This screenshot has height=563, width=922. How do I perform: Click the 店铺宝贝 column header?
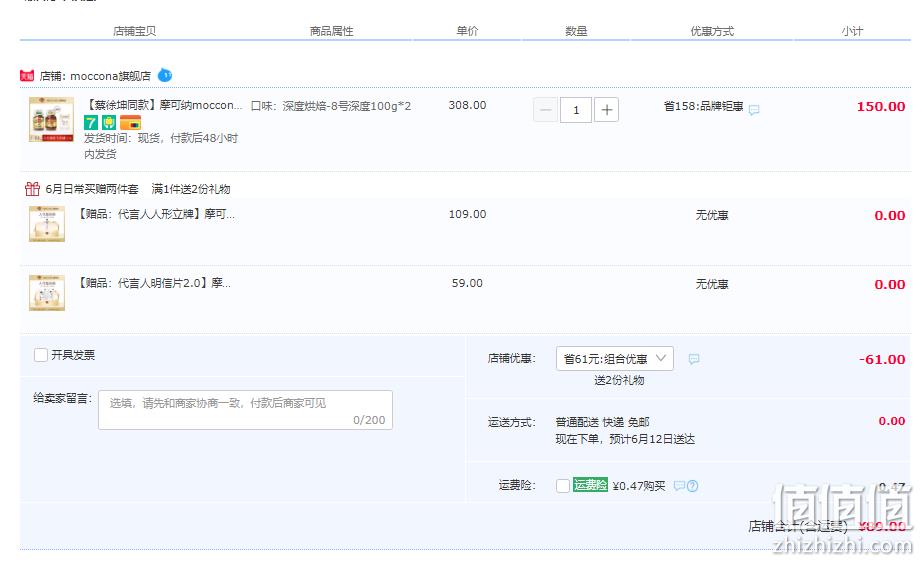tap(135, 31)
